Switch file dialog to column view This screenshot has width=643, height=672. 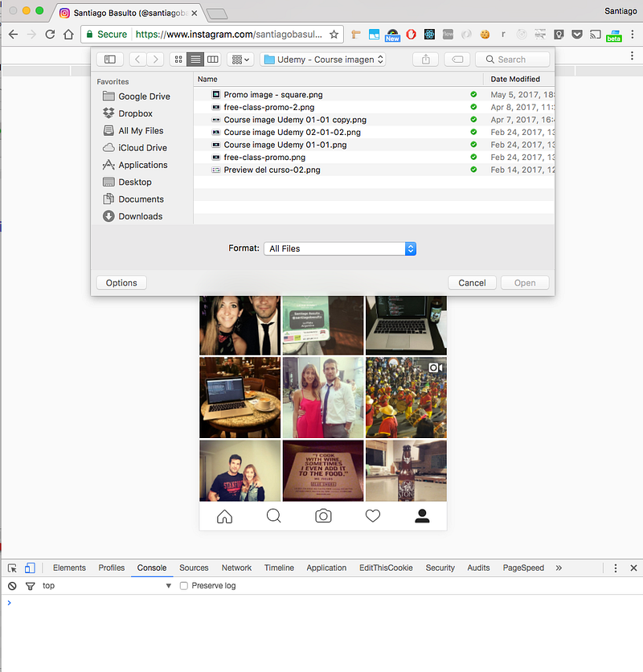tap(213, 59)
